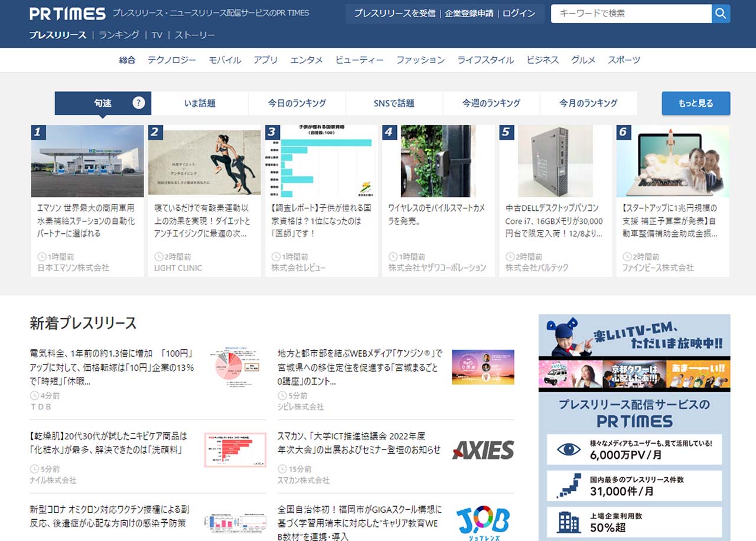Open the 電気料金、1年前の約1.3倍に増加 article
This screenshot has height=541, width=756.
112,367
